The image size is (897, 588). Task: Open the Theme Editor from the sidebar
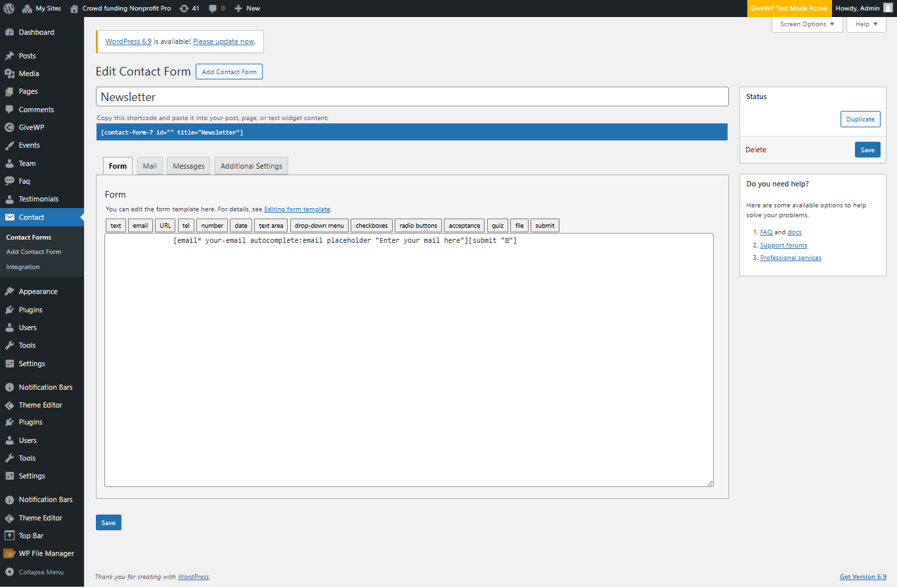click(41, 404)
